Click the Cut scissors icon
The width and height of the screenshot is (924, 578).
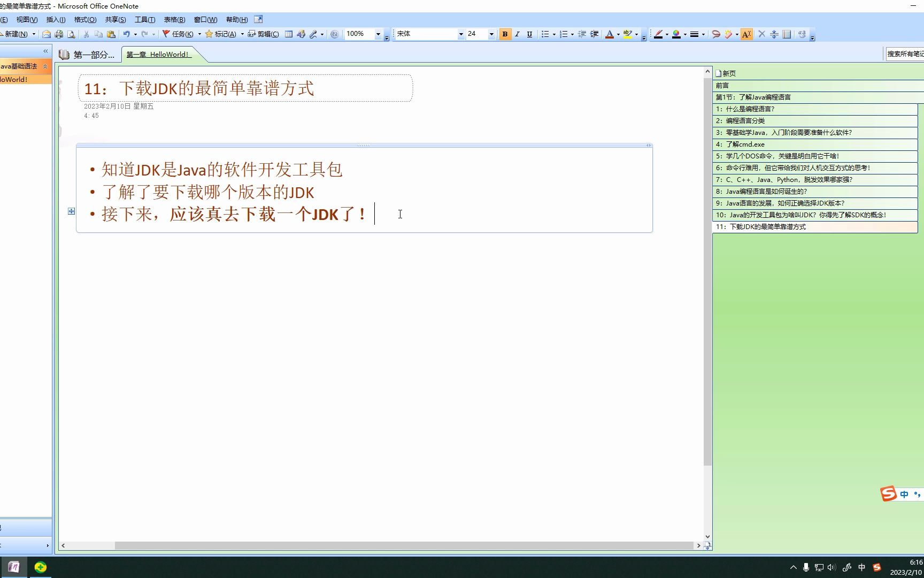click(86, 34)
